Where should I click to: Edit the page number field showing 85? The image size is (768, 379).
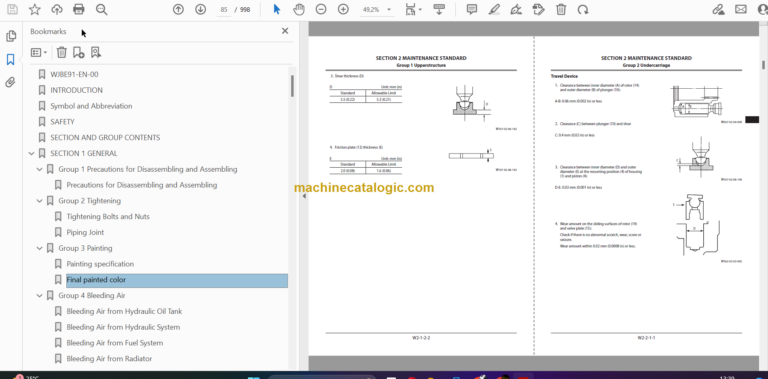224,9
